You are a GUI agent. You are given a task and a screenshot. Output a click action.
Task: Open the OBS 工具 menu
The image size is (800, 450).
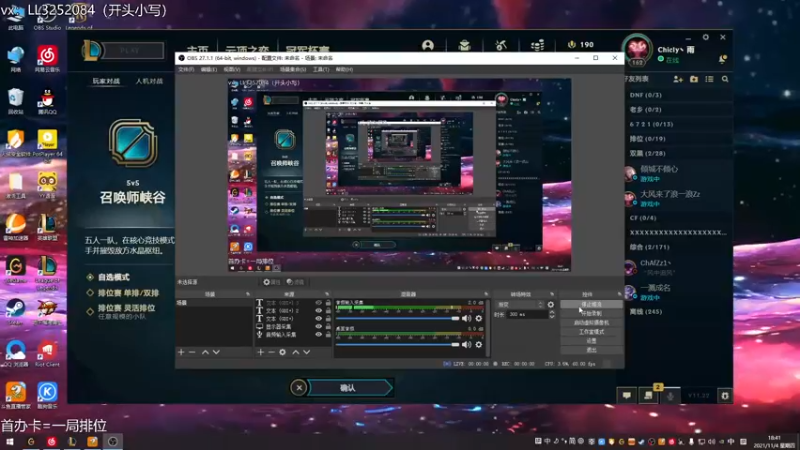321,69
